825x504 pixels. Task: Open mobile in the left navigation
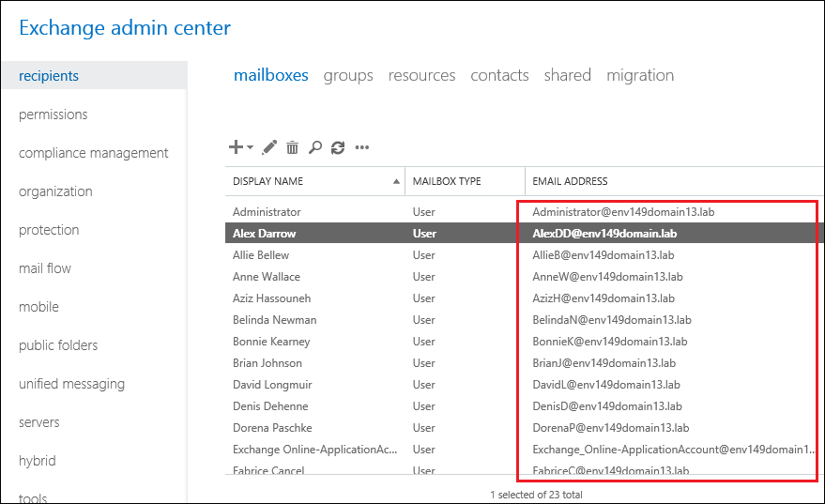(38, 307)
